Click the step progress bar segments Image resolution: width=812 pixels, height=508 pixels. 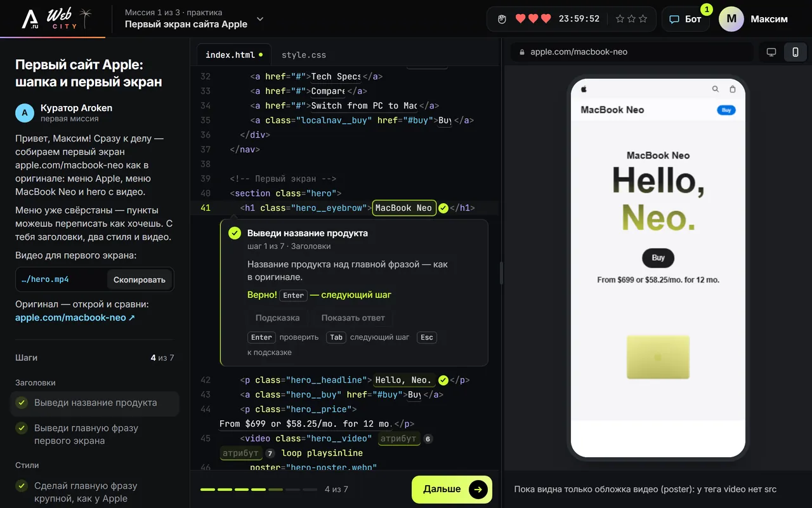click(259, 490)
